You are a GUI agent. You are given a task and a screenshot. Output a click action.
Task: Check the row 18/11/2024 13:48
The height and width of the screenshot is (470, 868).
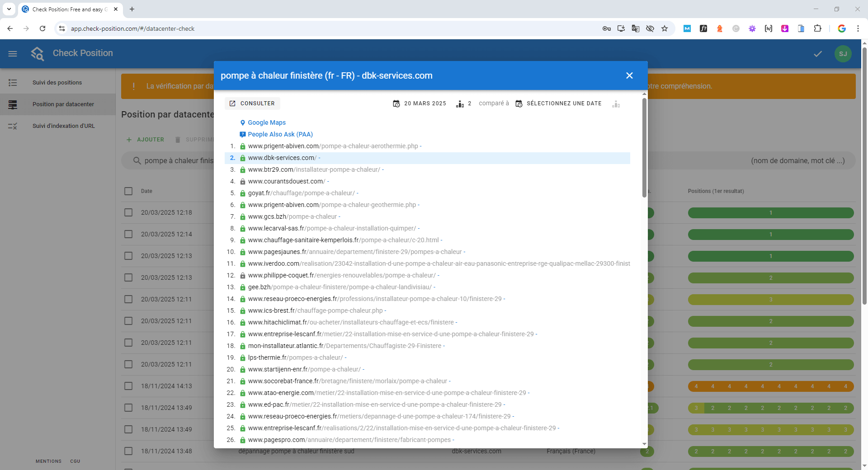(128, 451)
